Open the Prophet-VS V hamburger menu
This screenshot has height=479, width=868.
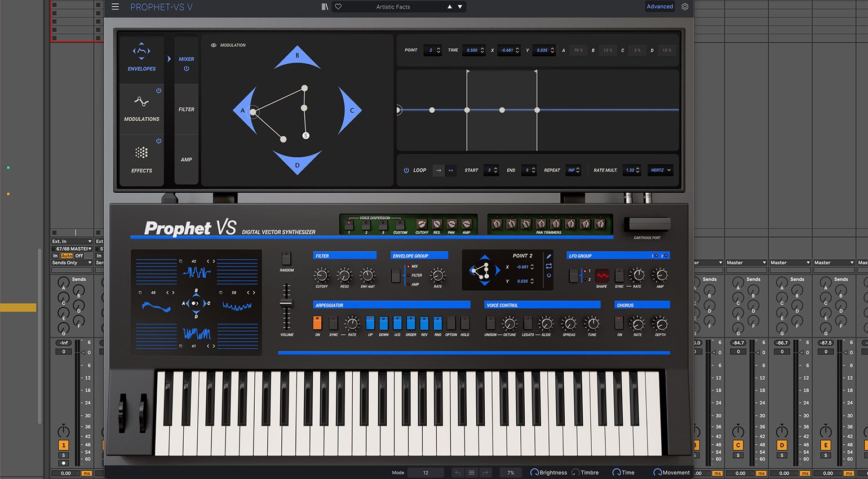coord(115,7)
